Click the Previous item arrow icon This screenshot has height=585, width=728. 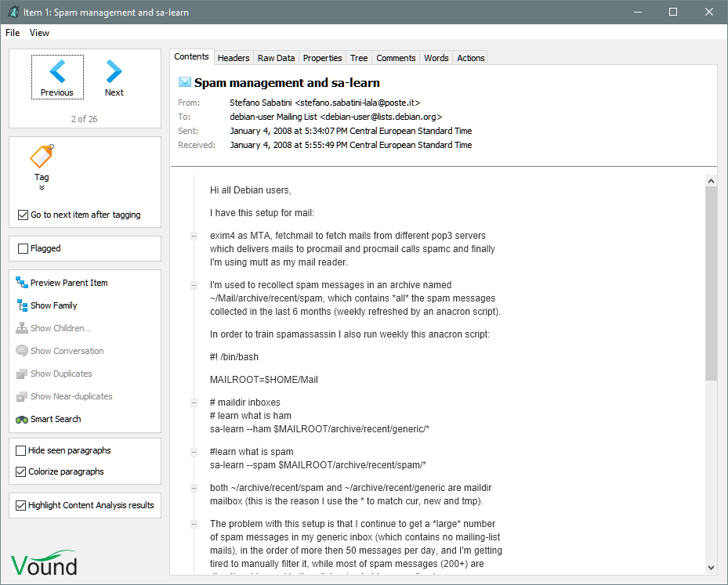click(57, 72)
